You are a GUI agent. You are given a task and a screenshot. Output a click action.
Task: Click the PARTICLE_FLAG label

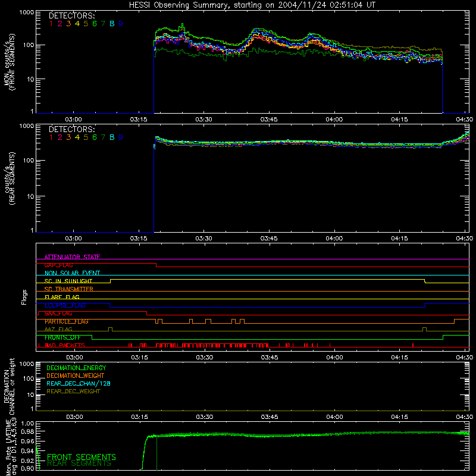(67, 321)
